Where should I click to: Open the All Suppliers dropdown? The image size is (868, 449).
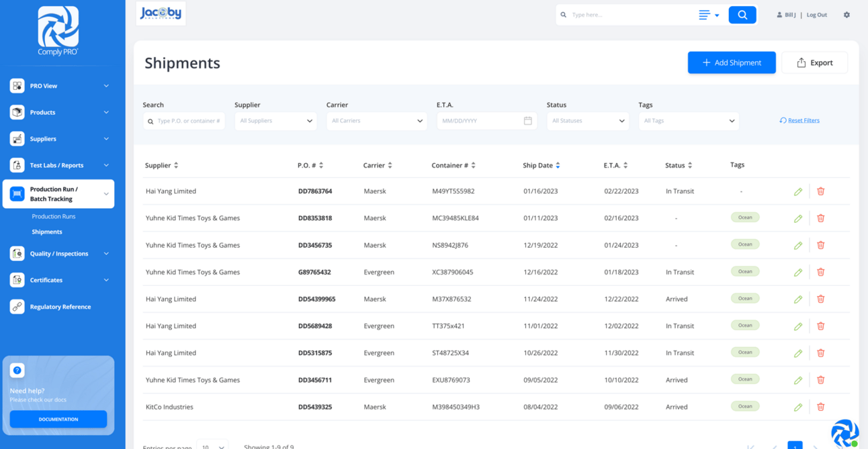point(275,121)
